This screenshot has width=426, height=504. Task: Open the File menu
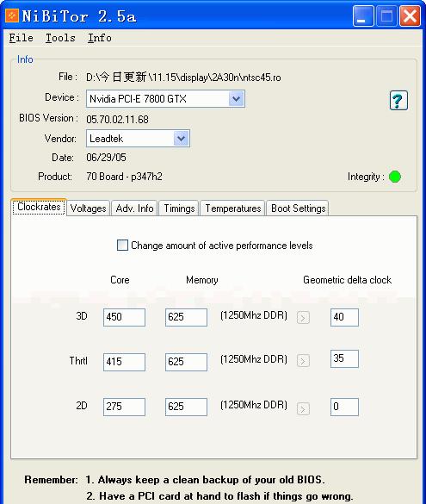(21, 38)
